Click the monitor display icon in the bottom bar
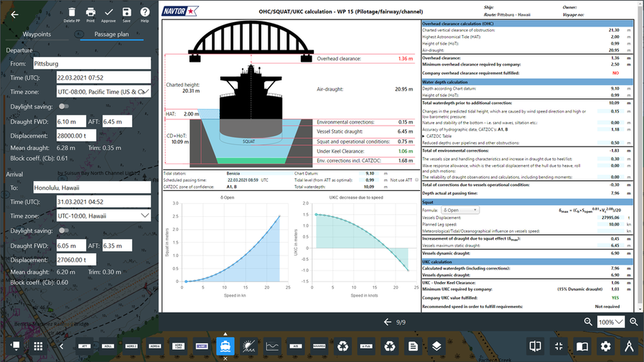Viewport: 644px width, 362px height. tap(15, 346)
